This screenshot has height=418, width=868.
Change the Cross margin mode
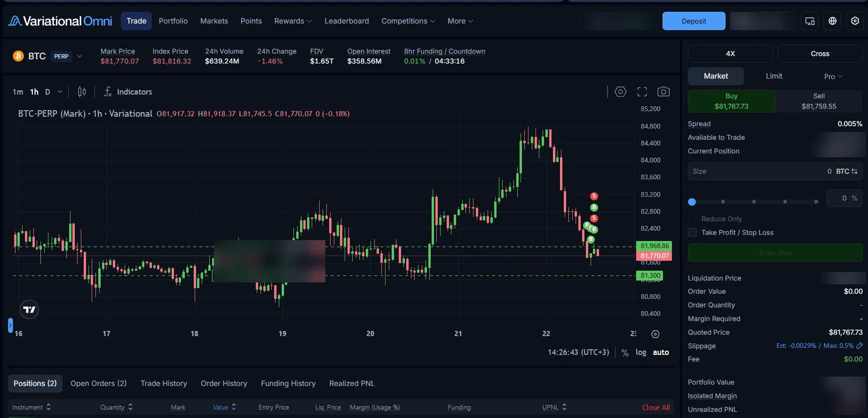pos(820,54)
